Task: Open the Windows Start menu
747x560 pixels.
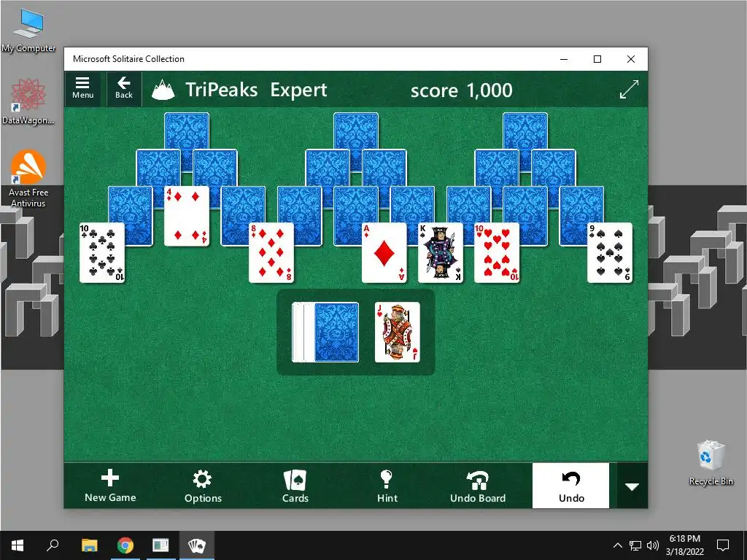Action: click(x=18, y=545)
